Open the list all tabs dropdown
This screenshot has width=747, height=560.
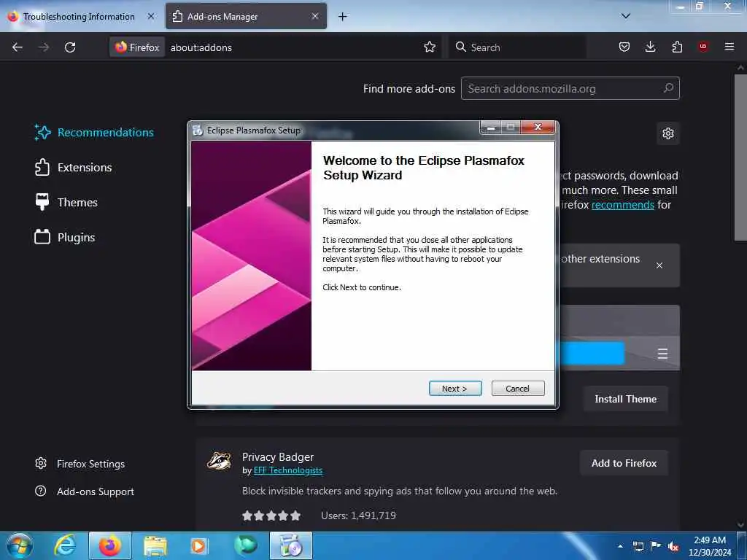tap(626, 16)
